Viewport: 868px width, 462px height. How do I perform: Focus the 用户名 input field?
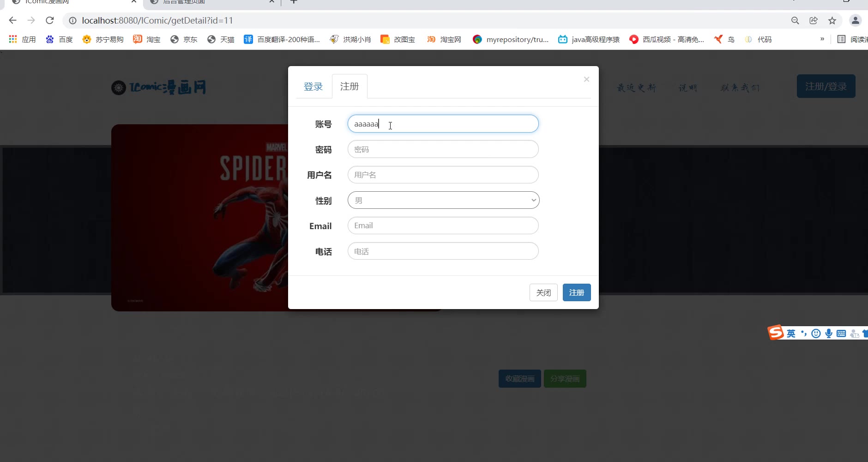coord(443,175)
